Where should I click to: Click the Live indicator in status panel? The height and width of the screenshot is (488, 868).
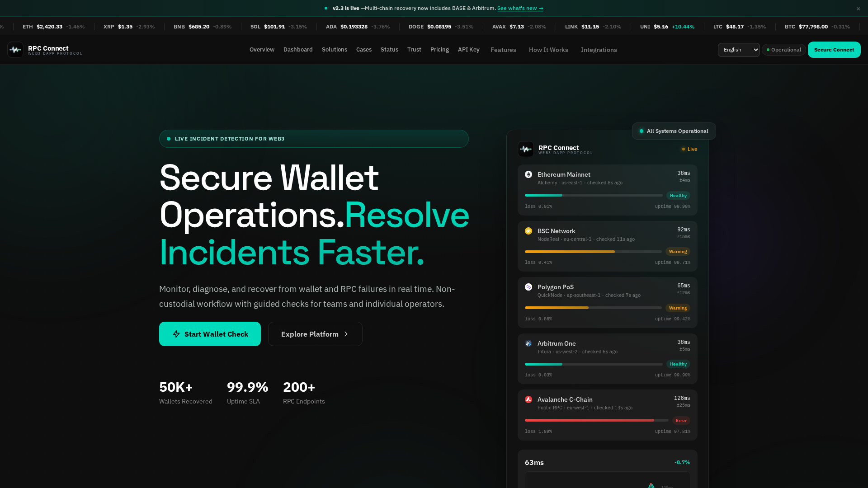(x=689, y=149)
